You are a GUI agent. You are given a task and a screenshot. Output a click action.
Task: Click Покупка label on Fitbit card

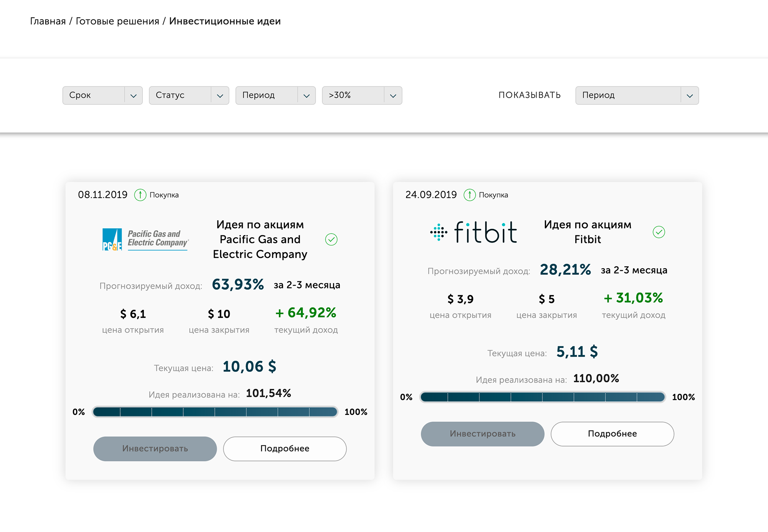[493, 195]
